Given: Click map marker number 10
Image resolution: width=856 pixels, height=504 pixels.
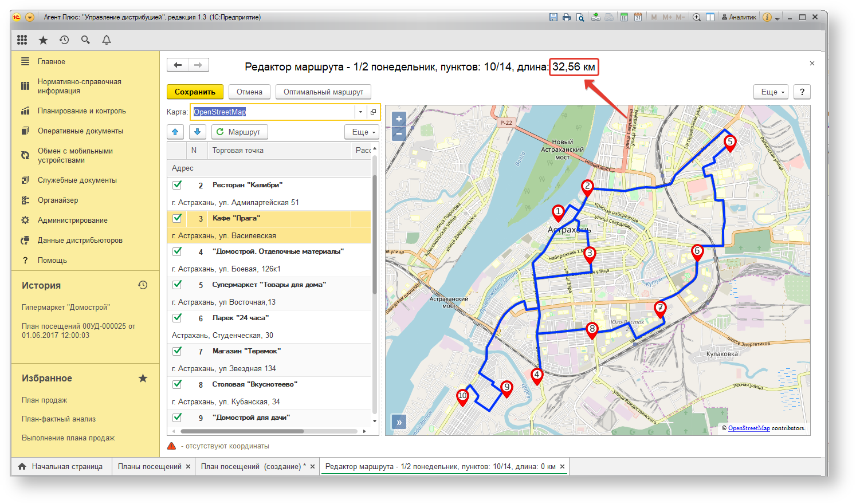Looking at the screenshot, I should tap(462, 397).
